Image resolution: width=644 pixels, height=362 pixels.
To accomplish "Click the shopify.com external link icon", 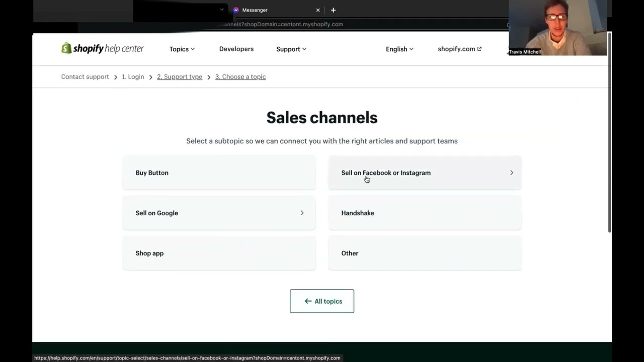I will [x=479, y=49].
